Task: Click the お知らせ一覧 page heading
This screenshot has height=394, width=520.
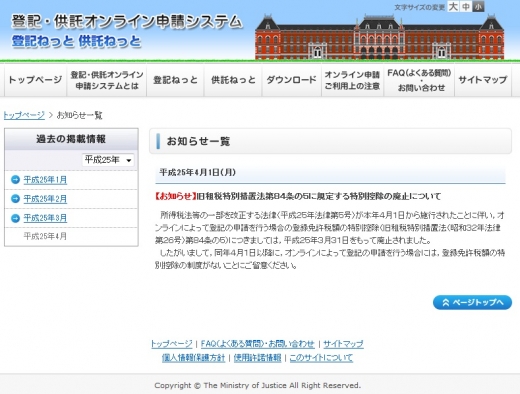Action: pyautogui.click(x=198, y=141)
